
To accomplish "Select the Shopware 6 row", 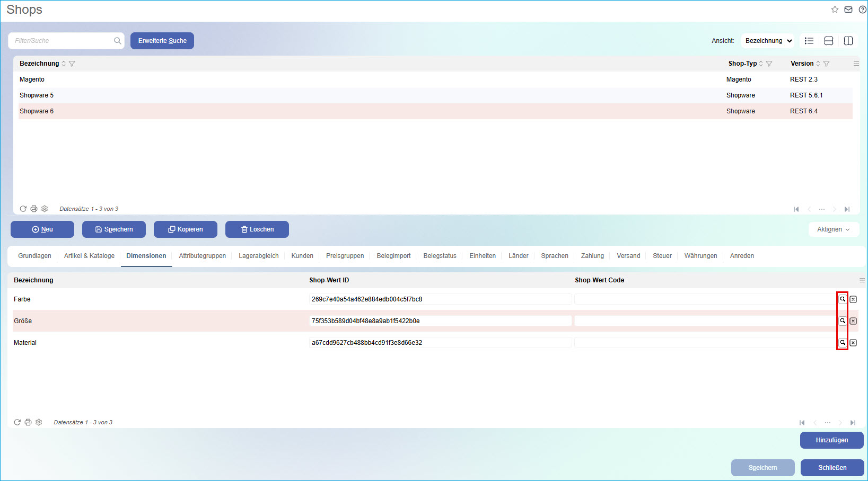I will (x=435, y=111).
